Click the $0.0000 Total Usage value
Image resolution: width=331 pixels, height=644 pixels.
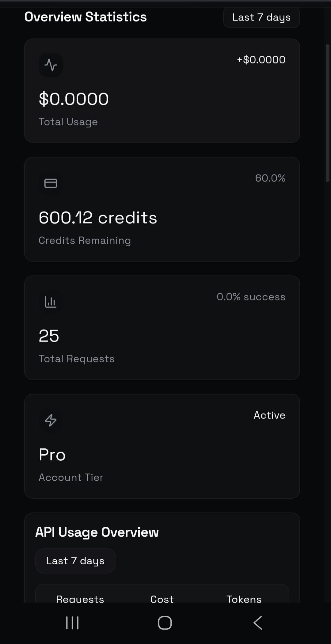(x=74, y=99)
